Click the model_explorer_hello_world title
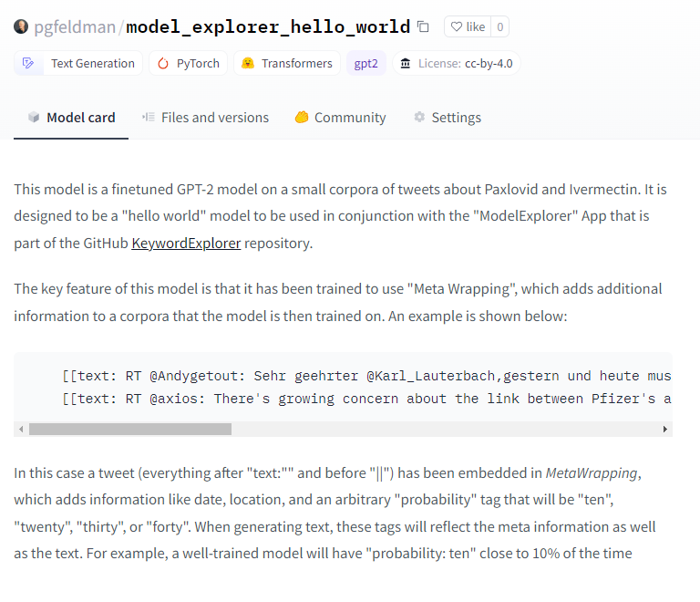This screenshot has height=602, width=700. [x=268, y=26]
